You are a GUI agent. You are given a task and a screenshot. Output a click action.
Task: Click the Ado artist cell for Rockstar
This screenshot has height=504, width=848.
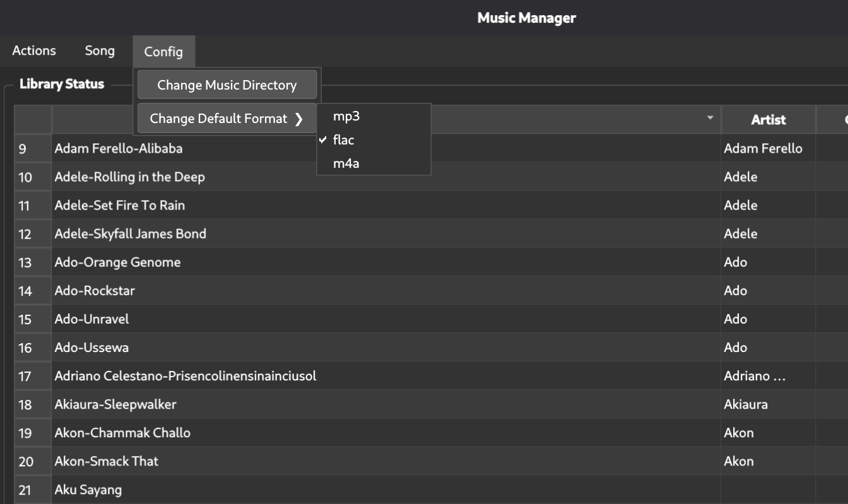click(736, 291)
